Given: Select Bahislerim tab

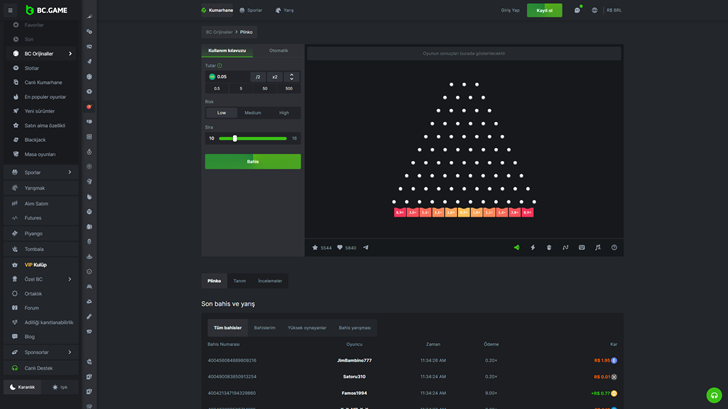Looking at the screenshot, I should pyautogui.click(x=265, y=328).
